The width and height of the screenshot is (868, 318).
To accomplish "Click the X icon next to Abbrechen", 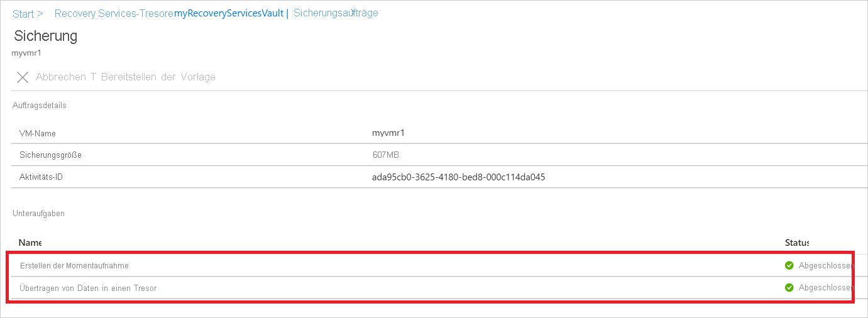I will pos(23,77).
